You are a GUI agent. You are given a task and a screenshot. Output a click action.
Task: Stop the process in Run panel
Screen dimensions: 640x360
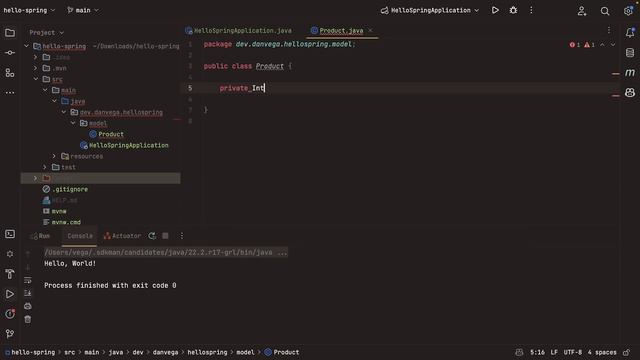coord(165,236)
